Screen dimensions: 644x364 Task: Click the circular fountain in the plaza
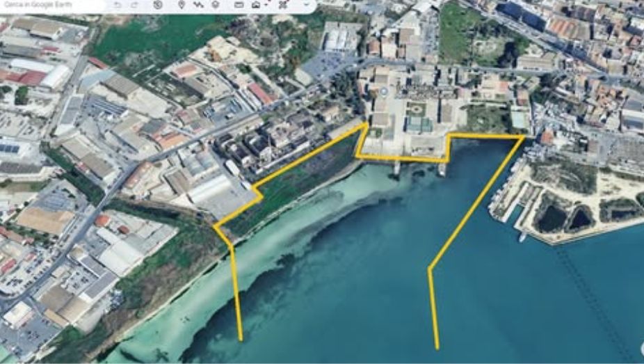coord(384,91)
